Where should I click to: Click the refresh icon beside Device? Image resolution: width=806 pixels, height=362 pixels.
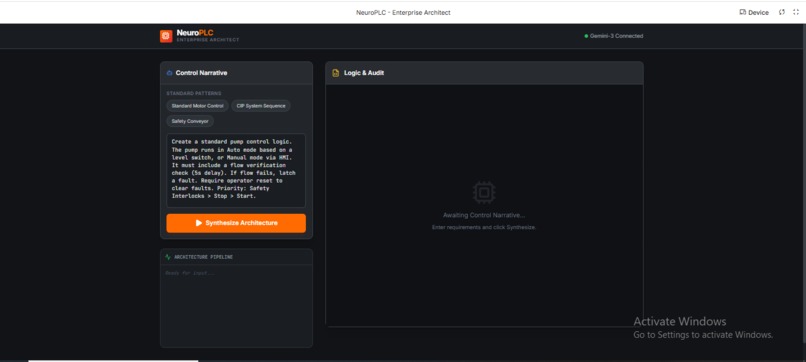[x=782, y=12]
